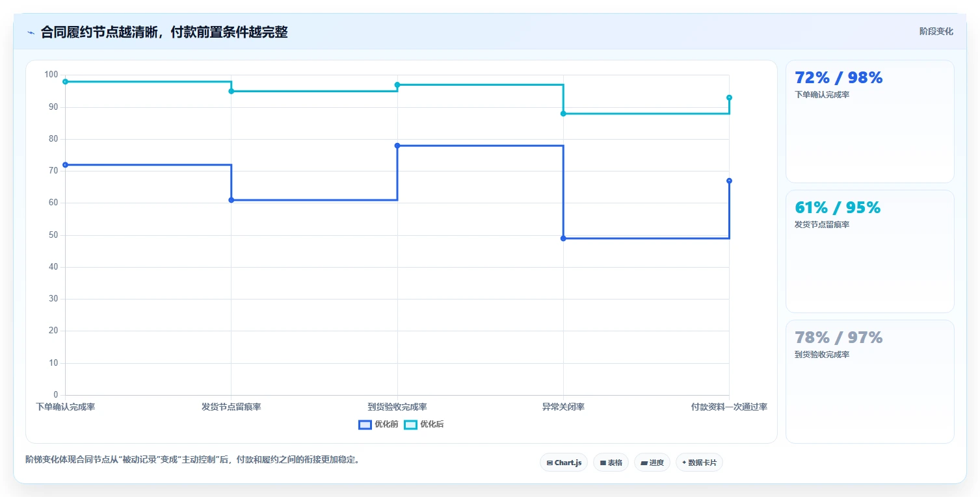Viewport: 980px width, 497px height.
Task: Click the icon inside the Chart.js chip
Action: pyautogui.click(x=550, y=463)
